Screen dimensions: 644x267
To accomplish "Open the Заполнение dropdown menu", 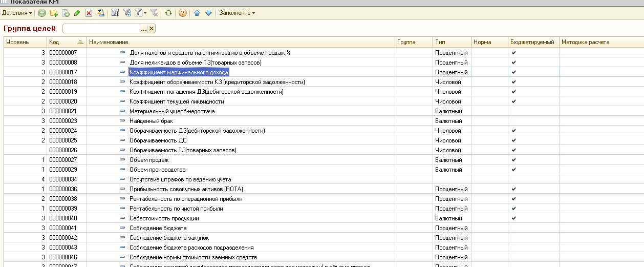I will [237, 13].
